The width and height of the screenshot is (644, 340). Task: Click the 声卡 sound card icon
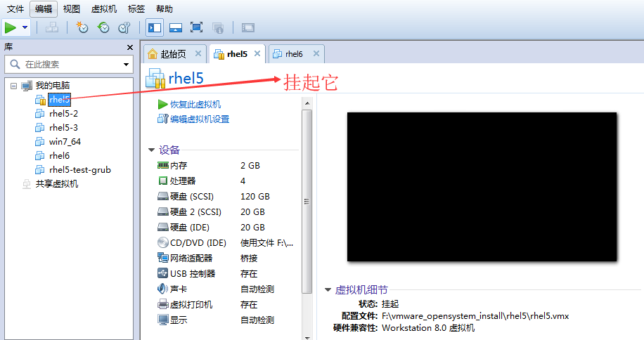pos(163,289)
